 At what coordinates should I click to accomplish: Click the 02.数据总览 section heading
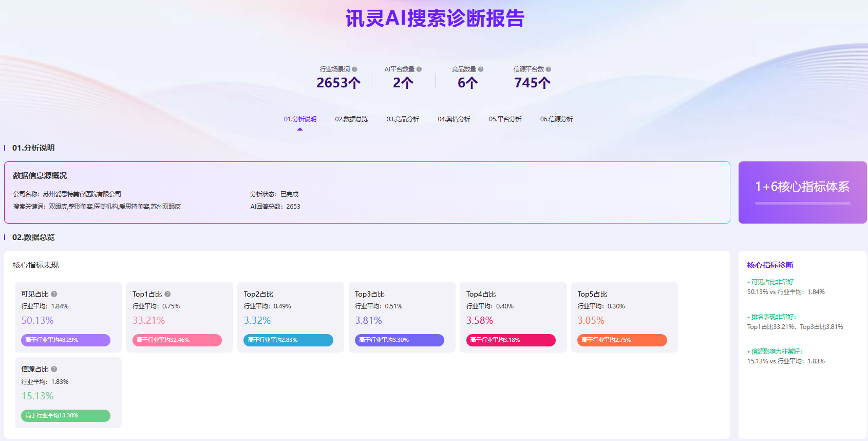[33, 237]
